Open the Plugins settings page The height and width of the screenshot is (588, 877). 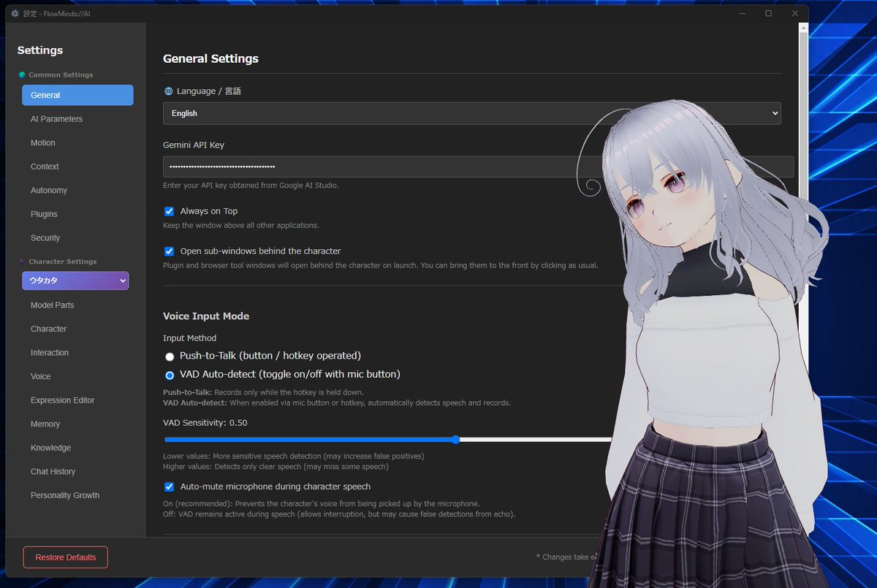pos(44,213)
